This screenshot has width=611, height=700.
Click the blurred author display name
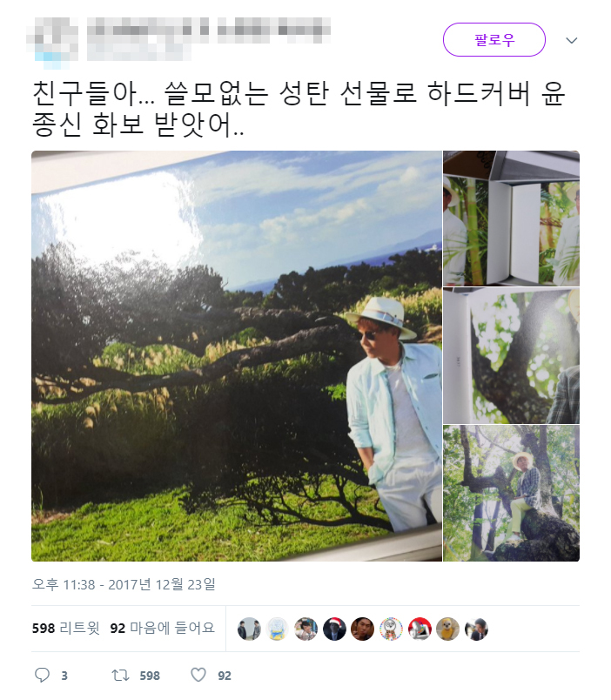(x=148, y=30)
